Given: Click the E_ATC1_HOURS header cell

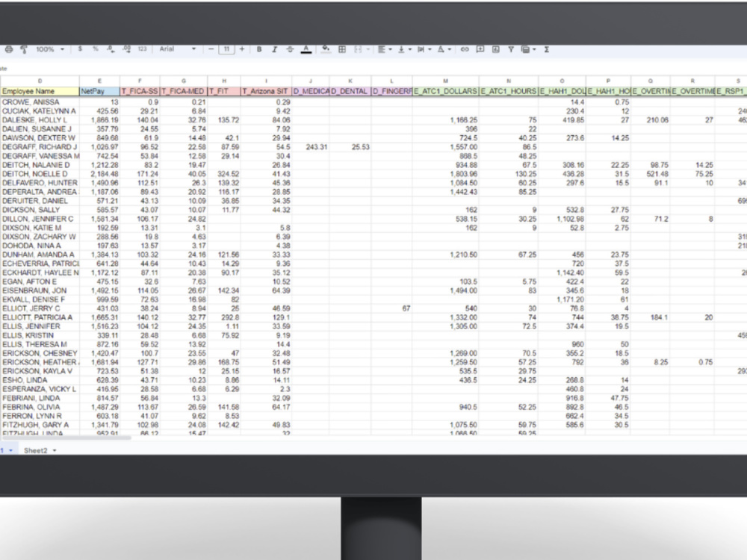Looking at the screenshot, I should [x=509, y=91].
